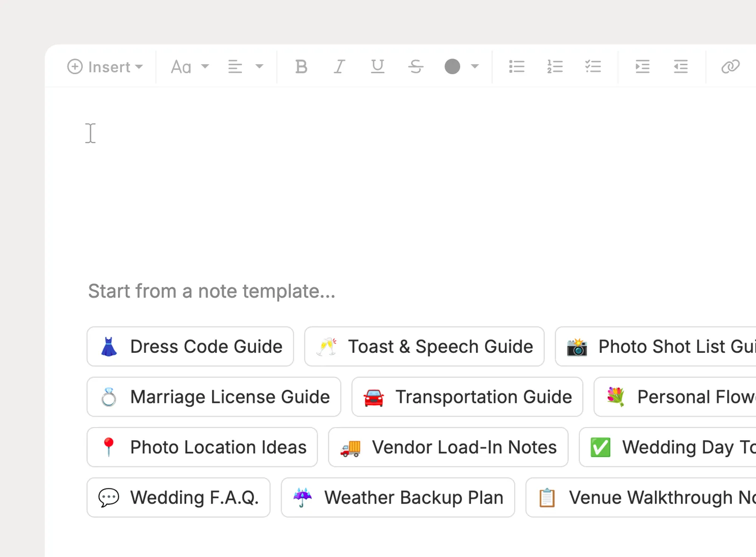Select the Photo Shot List Guide template
Image resolution: width=756 pixels, height=557 pixels.
coord(656,346)
